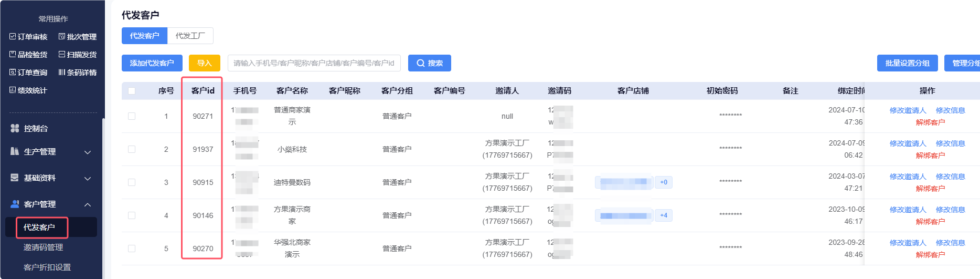Click the 添加代发客户 button

152,63
